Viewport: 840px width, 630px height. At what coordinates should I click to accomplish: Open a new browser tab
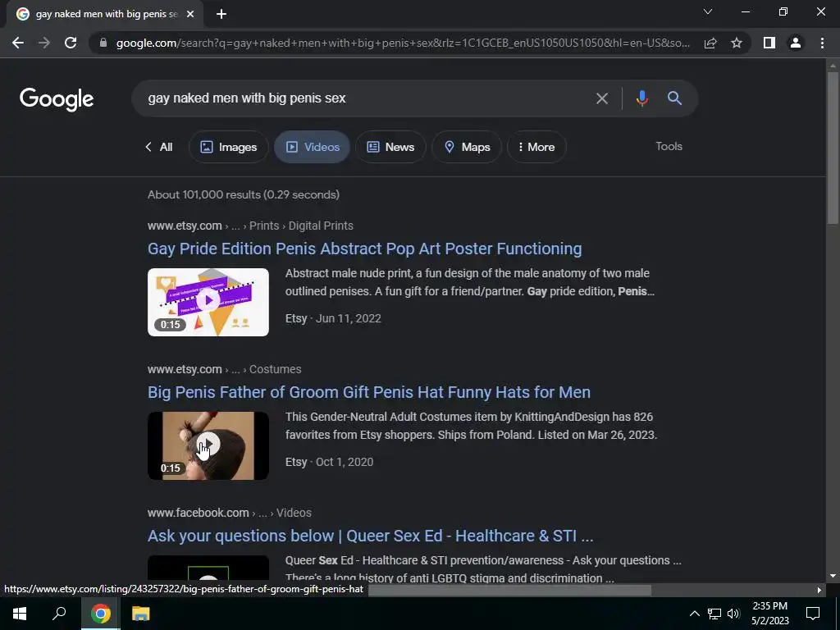pyautogui.click(x=221, y=14)
